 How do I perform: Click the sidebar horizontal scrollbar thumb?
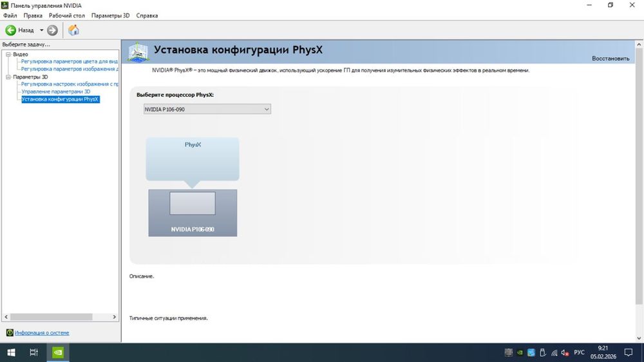click(x=52, y=317)
